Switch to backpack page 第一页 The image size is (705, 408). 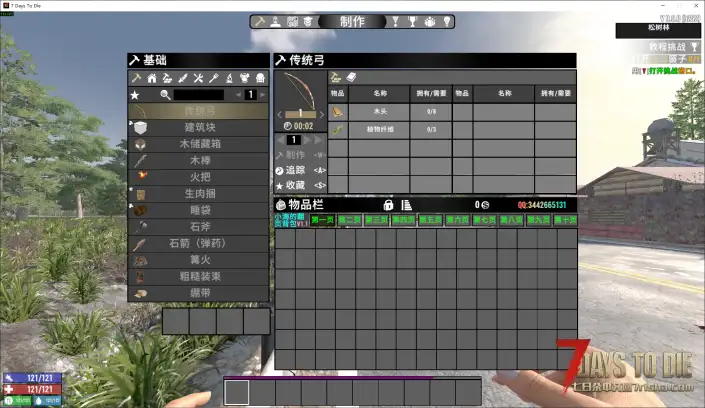pyautogui.click(x=323, y=220)
